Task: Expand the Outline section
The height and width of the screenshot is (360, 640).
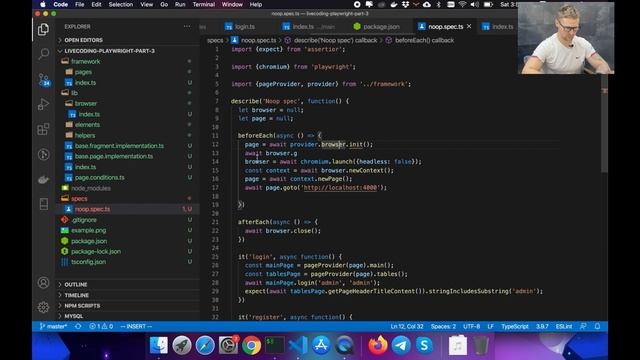Action: [76, 284]
